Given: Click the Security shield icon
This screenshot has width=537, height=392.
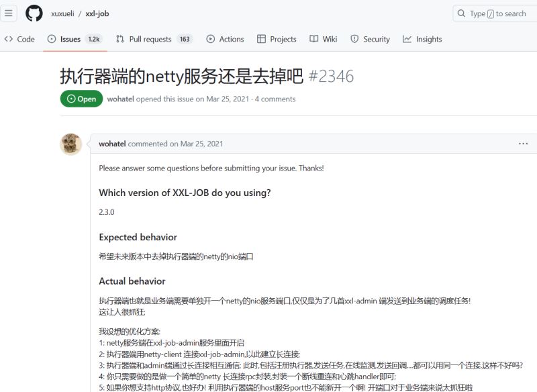Looking at the screenshot, I should tap(354, 39).
